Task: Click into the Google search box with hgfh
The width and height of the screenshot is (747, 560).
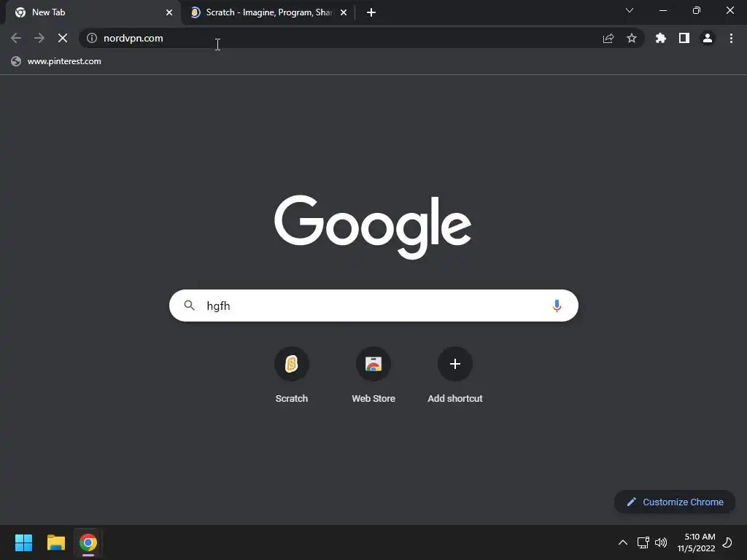Action: click(x=373, y=306)
